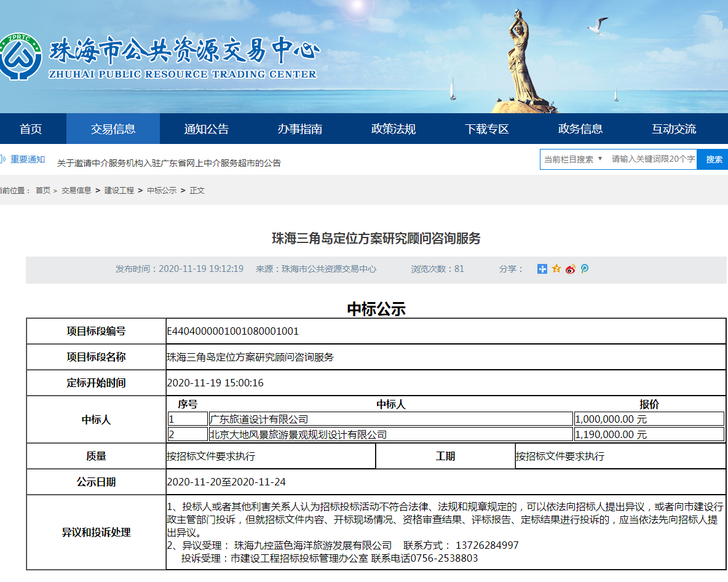Click the blue share-more plus icon
The width and height of the screenshot is (728, 582).
point(542,269)
